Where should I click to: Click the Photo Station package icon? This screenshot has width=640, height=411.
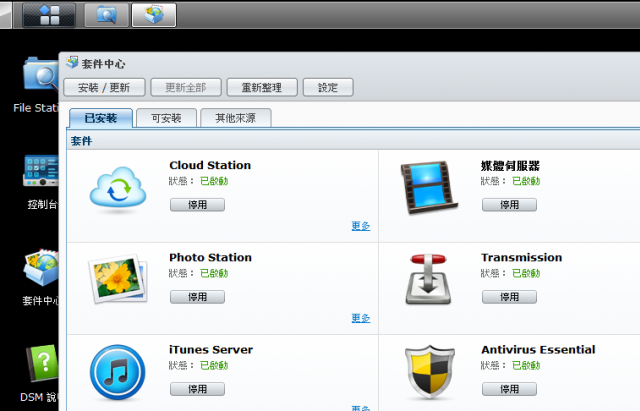tap(118, 279)
